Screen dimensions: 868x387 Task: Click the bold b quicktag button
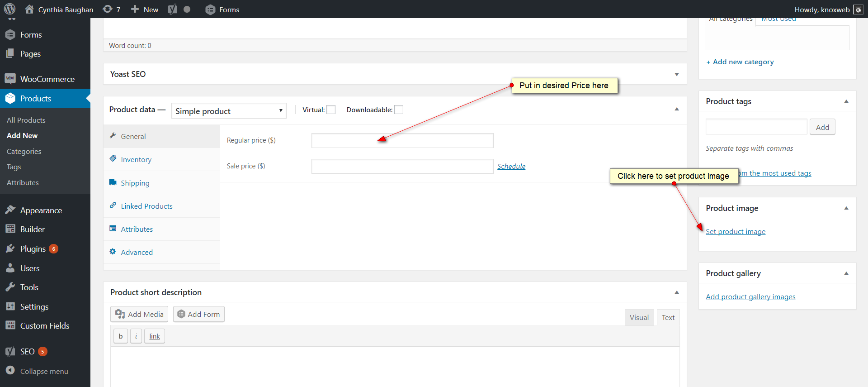pyautogui.click(x=121, y=336)
